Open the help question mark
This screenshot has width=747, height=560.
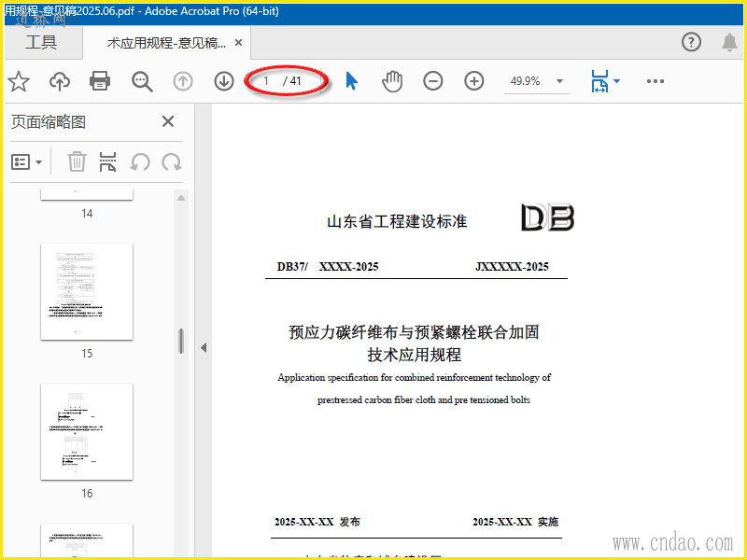coord(691,42)
